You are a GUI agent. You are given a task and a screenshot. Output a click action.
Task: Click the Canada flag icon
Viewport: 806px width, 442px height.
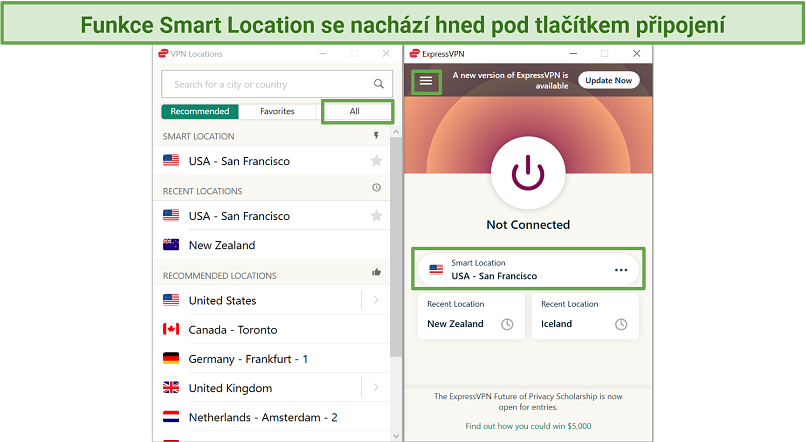point(171,329)
